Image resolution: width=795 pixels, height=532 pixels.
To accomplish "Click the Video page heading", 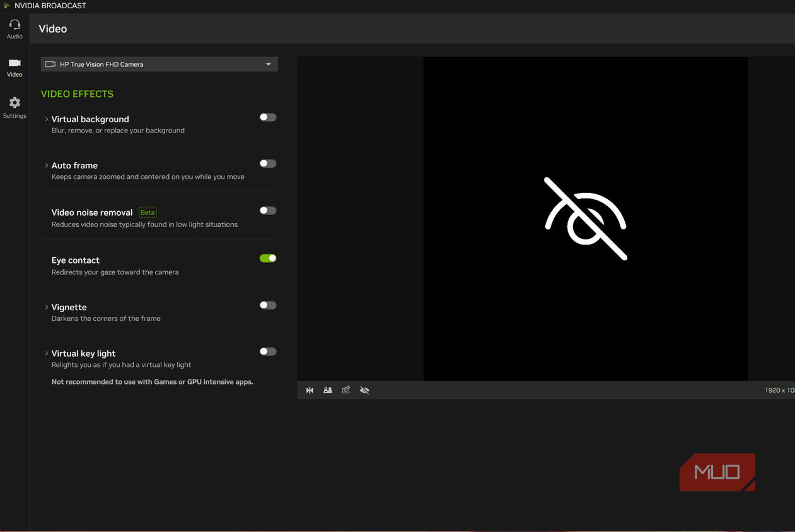I will point(53,29).
